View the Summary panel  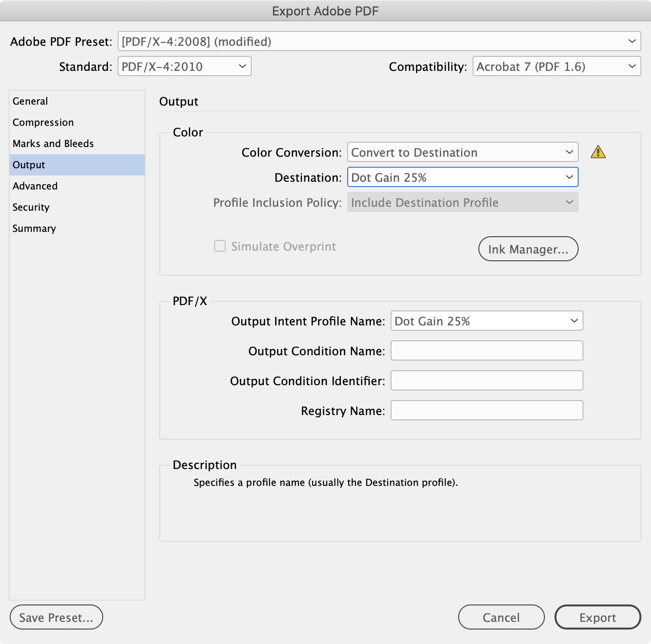tap(34, 228)
